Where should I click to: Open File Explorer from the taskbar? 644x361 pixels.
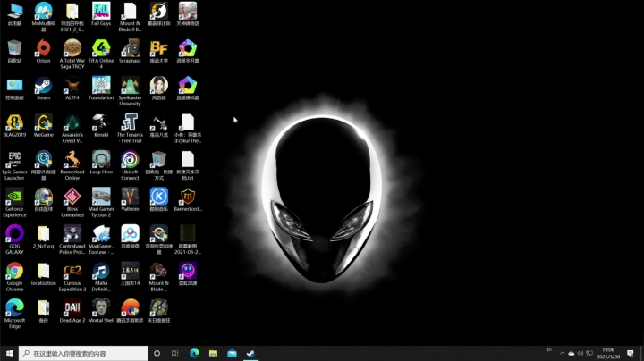pyautogui.click(x=213, y=353)
